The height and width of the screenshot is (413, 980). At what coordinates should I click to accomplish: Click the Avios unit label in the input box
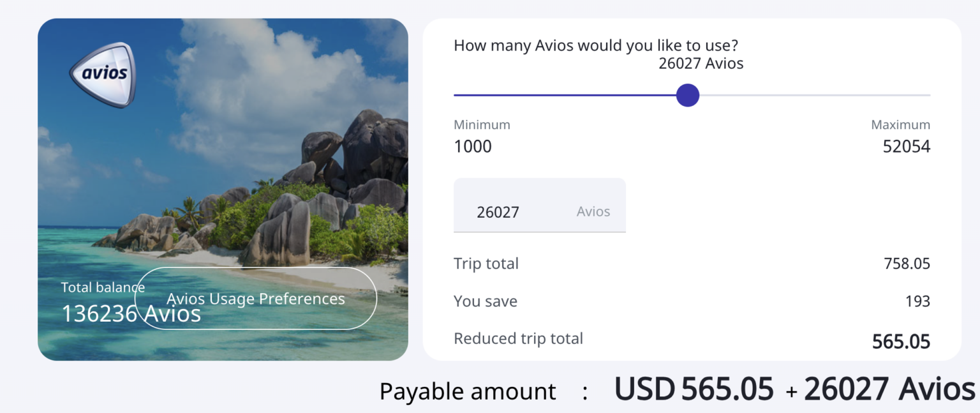pos(592,211)
